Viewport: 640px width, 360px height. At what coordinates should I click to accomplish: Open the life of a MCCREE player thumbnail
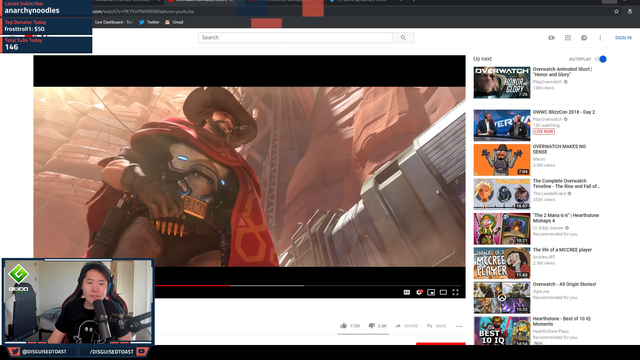click(502, 263)
